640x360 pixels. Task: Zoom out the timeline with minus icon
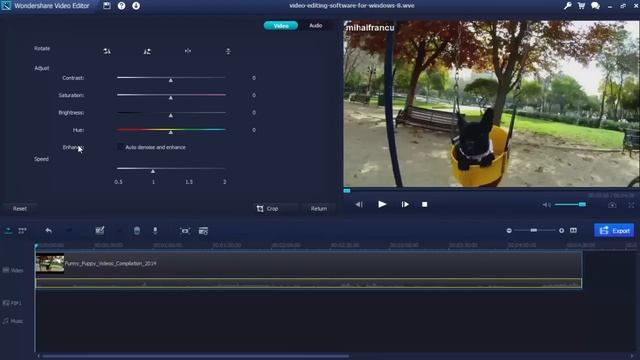(x=509, y=231)
